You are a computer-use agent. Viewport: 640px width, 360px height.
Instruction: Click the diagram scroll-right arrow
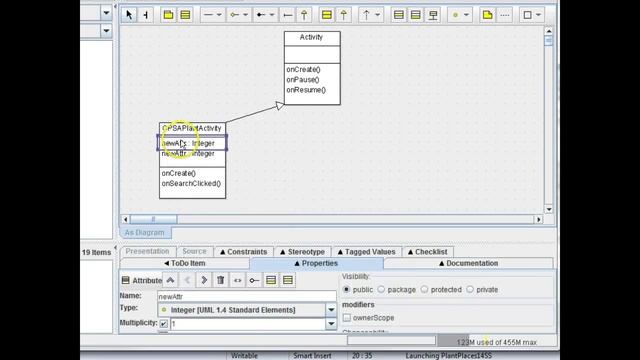tap(539, 219)
